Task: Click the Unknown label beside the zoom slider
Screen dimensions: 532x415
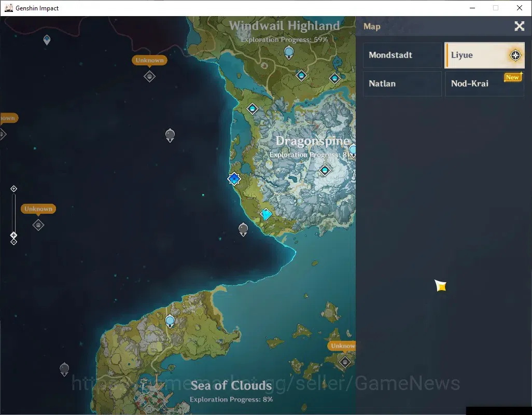Action: [x=38, y=209]
